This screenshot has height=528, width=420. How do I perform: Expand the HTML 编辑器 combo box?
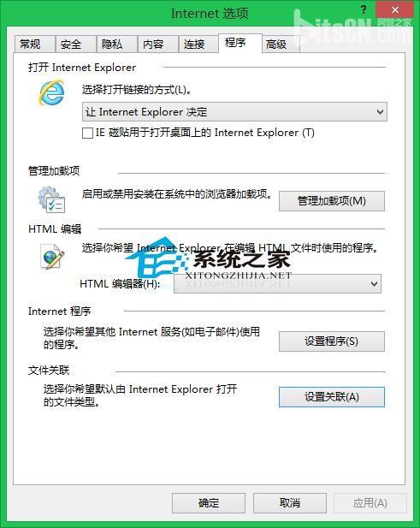click(277, 284)
